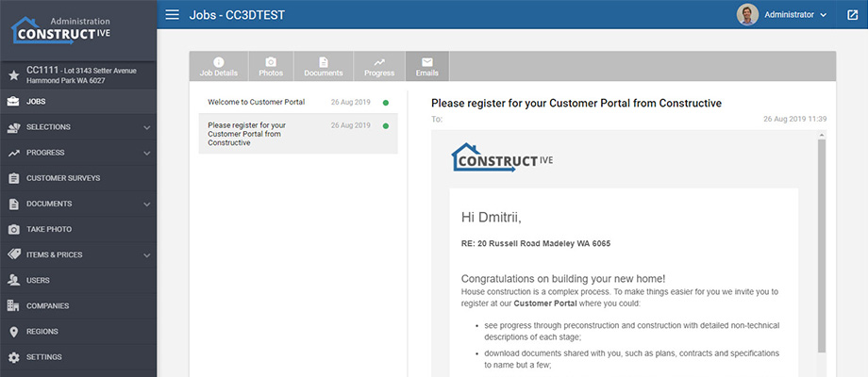Viewport: 868px width, 377px height.
Task: Open the hamburger menu icon
Action: coord(172,15)
